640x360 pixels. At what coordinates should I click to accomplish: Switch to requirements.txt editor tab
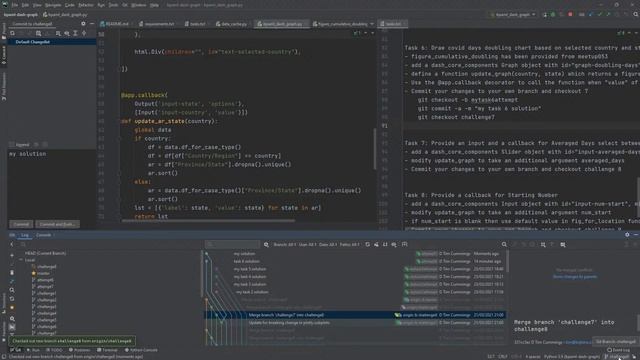[157, 24]
